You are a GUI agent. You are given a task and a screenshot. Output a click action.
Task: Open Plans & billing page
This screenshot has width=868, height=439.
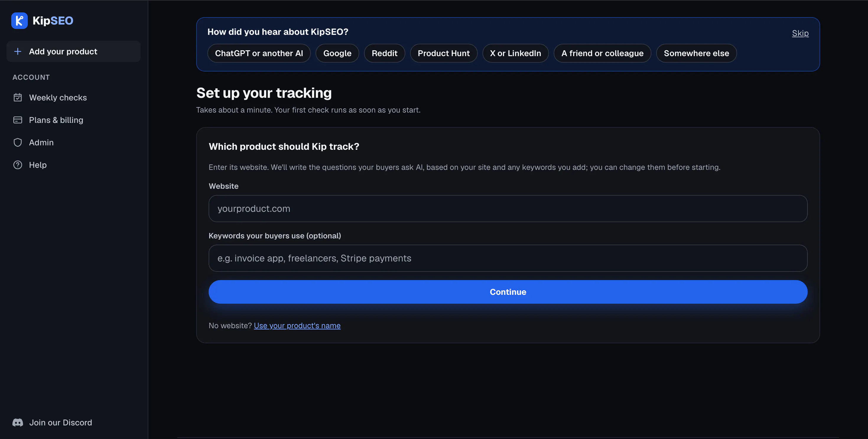coord(74,120)
